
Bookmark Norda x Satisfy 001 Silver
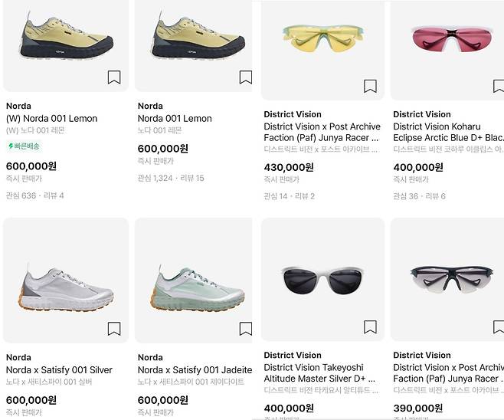114,329
